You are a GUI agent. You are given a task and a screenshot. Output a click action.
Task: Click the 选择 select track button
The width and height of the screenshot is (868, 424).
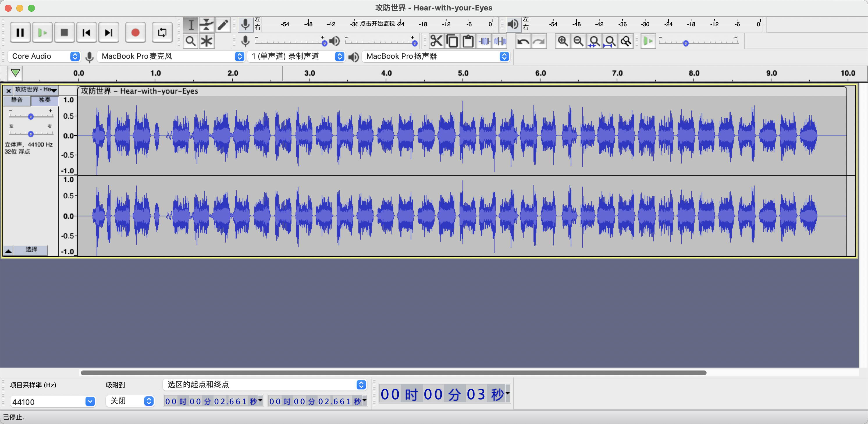[31, 250]
